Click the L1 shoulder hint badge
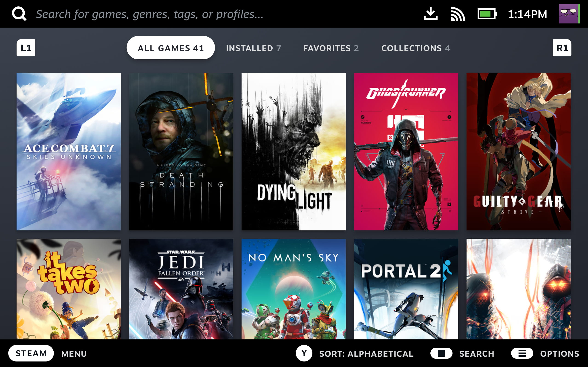This screenshot has height=367, width=588. pos(26,48)
